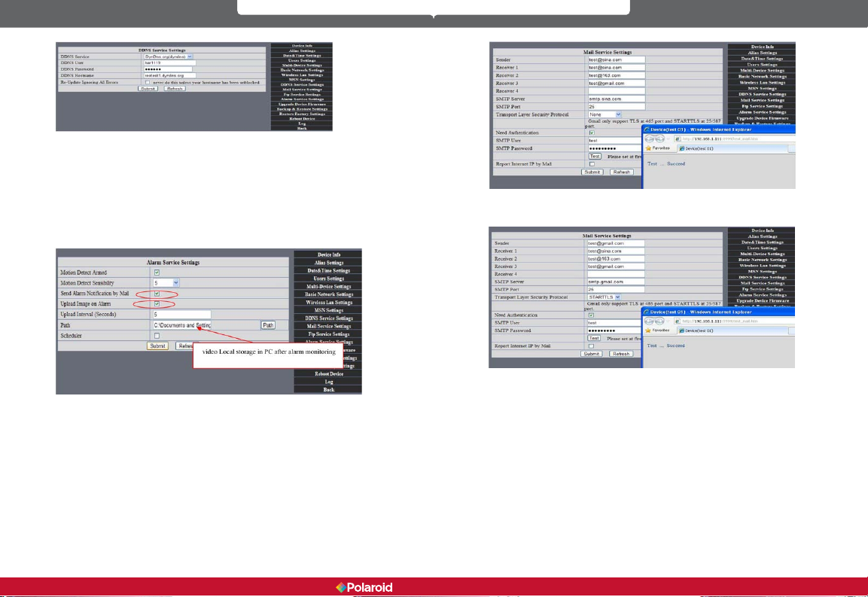This screenshot has height=597, width=868.
Task: Open Alias Settings in the Alarm panel sidebar
Action: click(x=329, y=263)
